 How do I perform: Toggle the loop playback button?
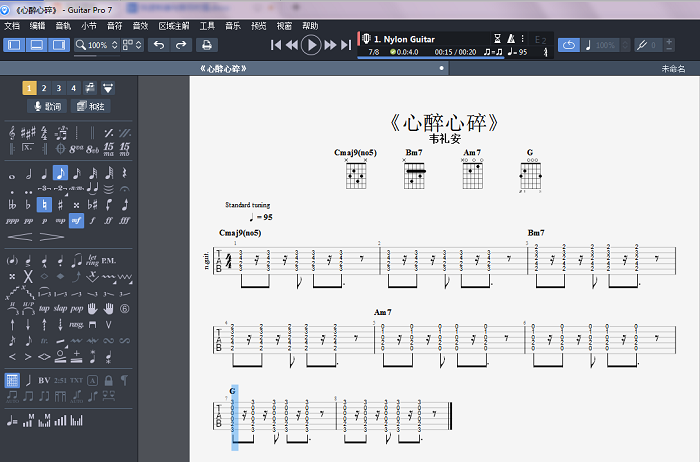pos(568,45)
